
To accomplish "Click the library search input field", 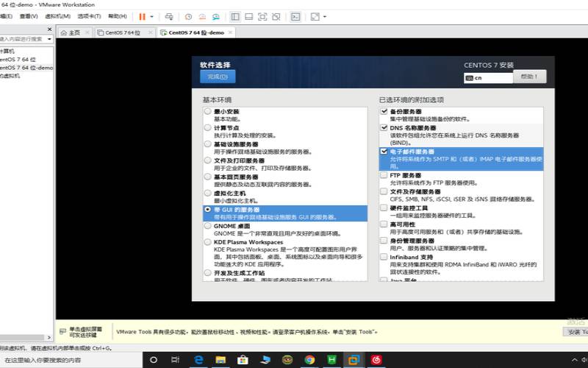I will point(23,39).
